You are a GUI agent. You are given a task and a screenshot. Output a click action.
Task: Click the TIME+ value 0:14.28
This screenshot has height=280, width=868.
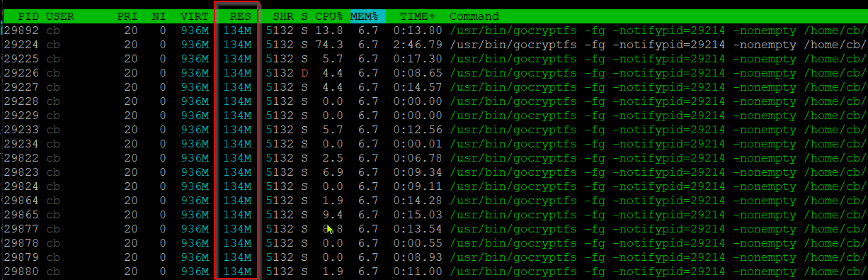click(x=418, y=201)
